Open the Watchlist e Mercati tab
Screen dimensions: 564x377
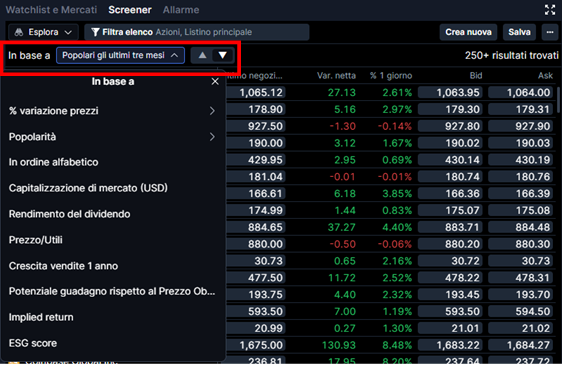pos(51,10)
